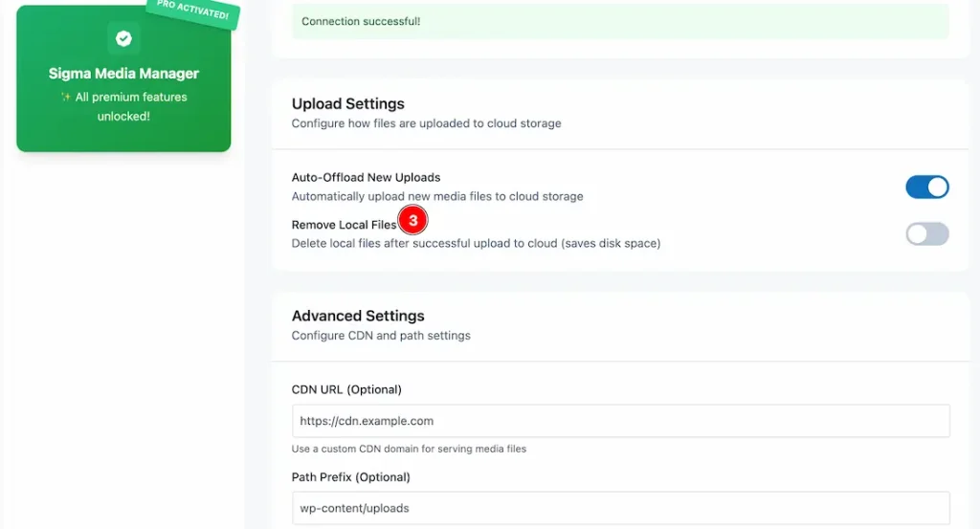Click the 'Delete local files after successful upload' description
The image size is (980, 529).
[476, 243]
